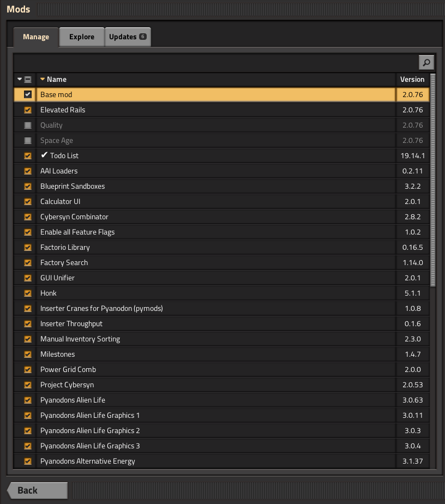The width and height of the screenshot is (445, 504).
Task: Toggle the Base mod checkbox
Action: [x=28, y=94]
